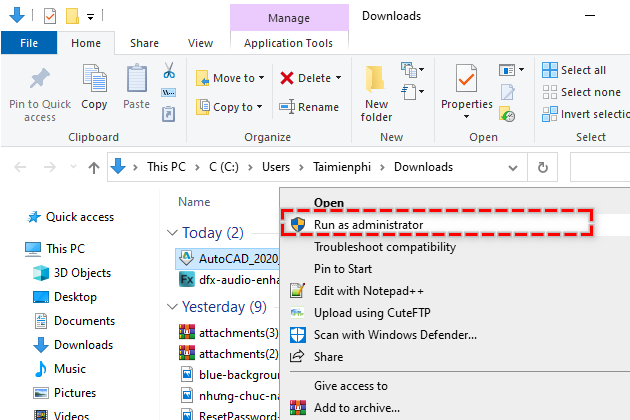Image resolution: width=630 pixels, height=420 pixels.
Task: Collapse the Yesterday (9) group
Action: point(172,307)
